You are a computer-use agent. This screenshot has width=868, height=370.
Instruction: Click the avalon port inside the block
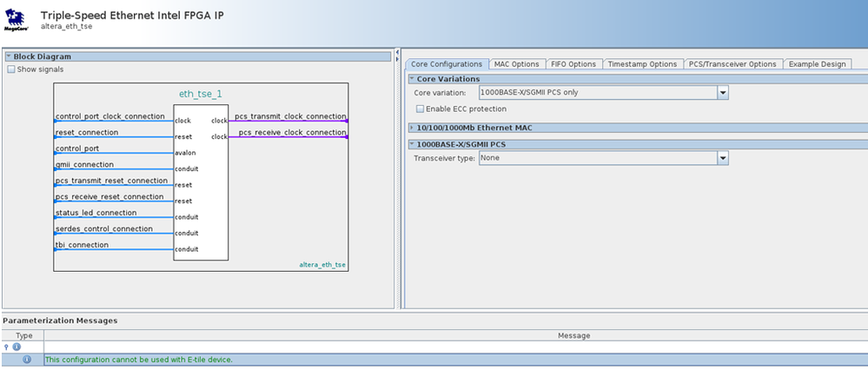(185, 153)
